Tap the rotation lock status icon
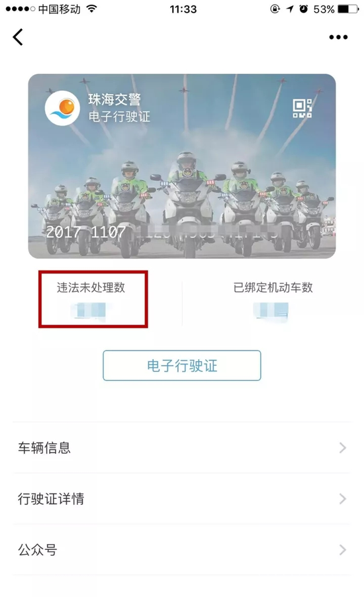The height and width of the screenshot is (597, 364). [275, 9]
